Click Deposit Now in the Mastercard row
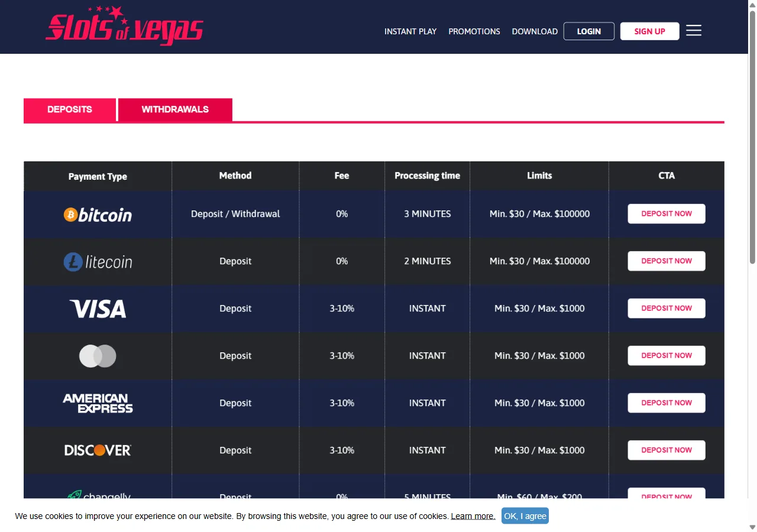The width and height of the screenshot is (757, 532). 667,356
